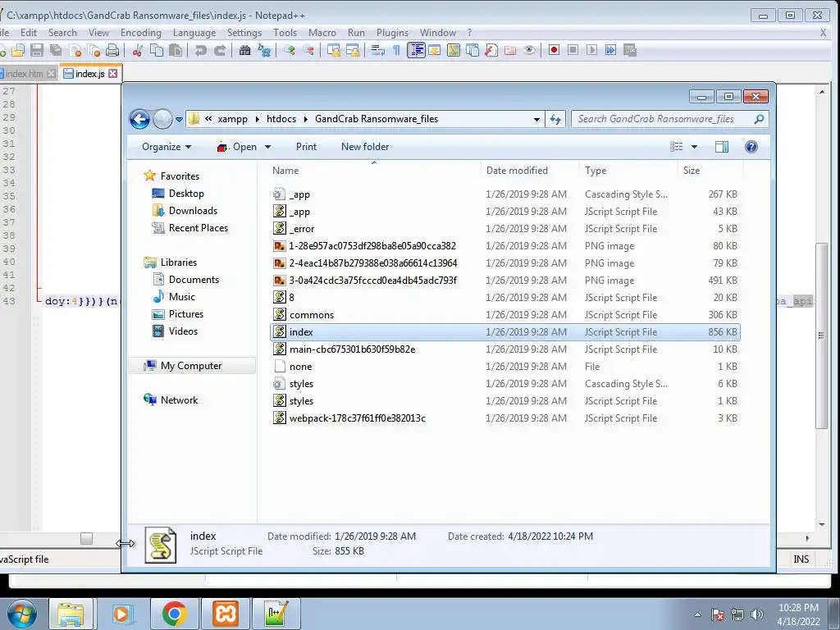Close the index.js tab with its X

click(112, 73)
